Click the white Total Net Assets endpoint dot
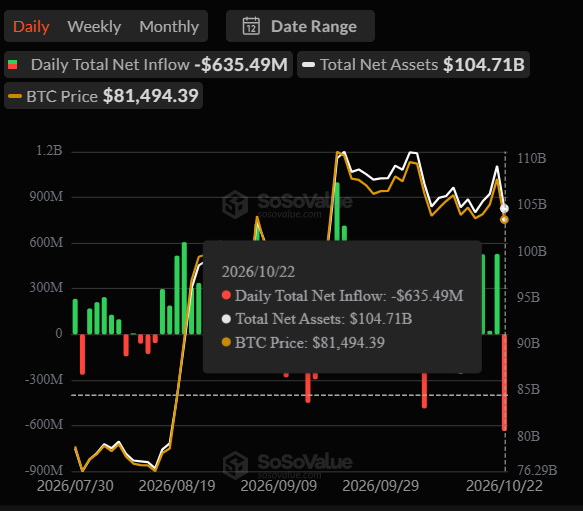Image resolution: width=583 pixels, height=511 pixels. [504, 209]
